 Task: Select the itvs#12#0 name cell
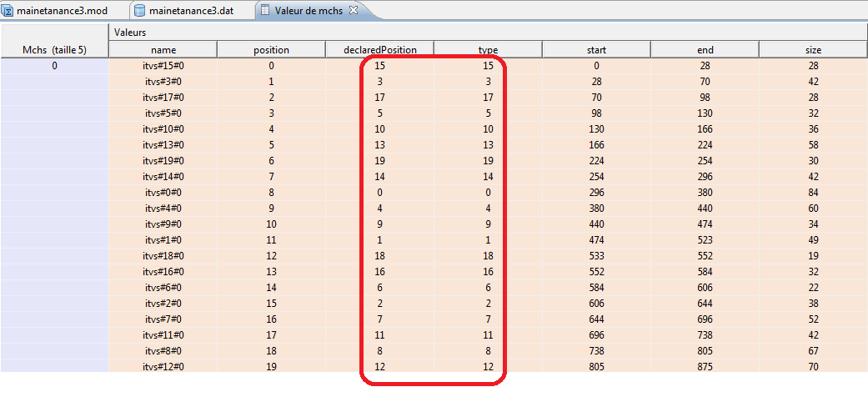click(x=163, y=366)
